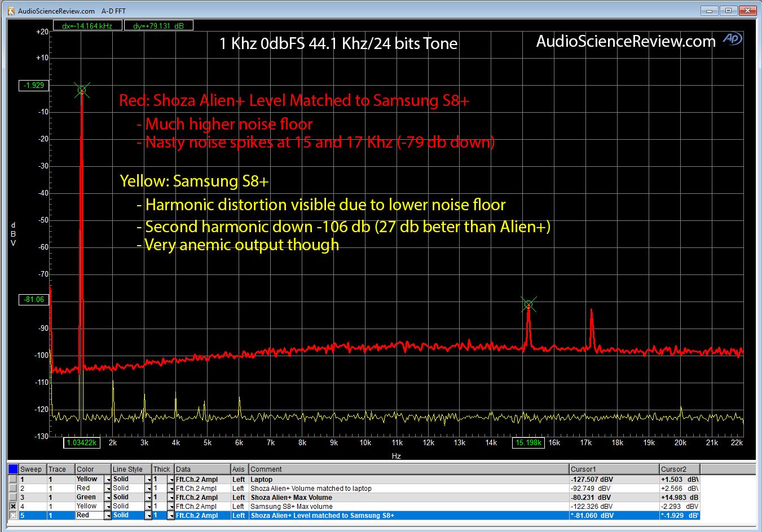Click the Line Style column header

click(131, 469)
